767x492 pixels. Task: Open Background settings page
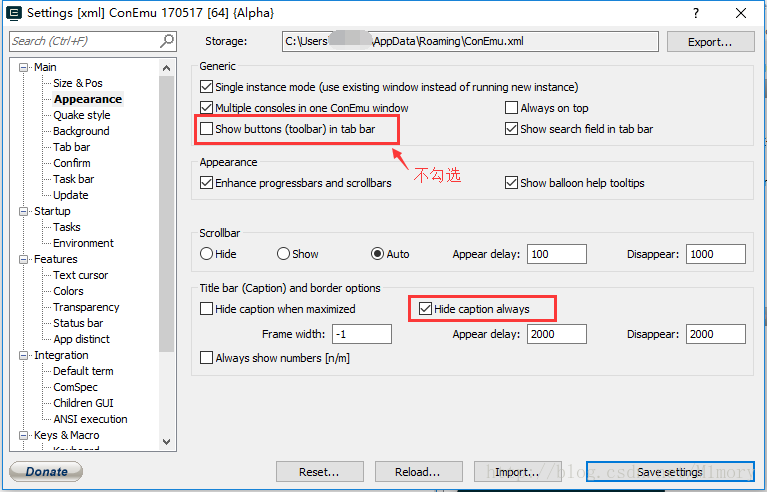pos(81,131)
